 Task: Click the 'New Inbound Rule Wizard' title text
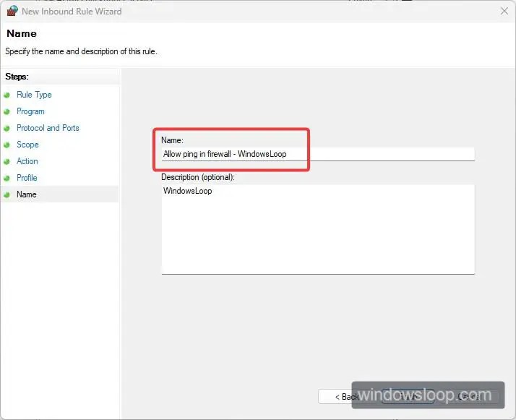[x=72, y=11]
